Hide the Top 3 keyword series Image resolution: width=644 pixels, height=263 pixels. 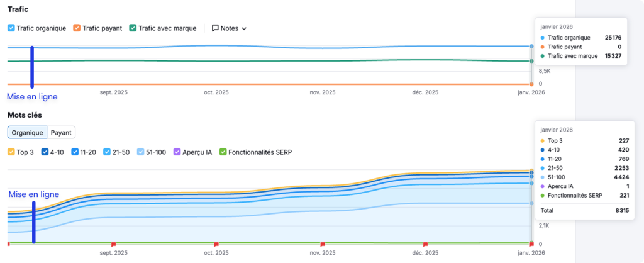(x=11, y=152)
